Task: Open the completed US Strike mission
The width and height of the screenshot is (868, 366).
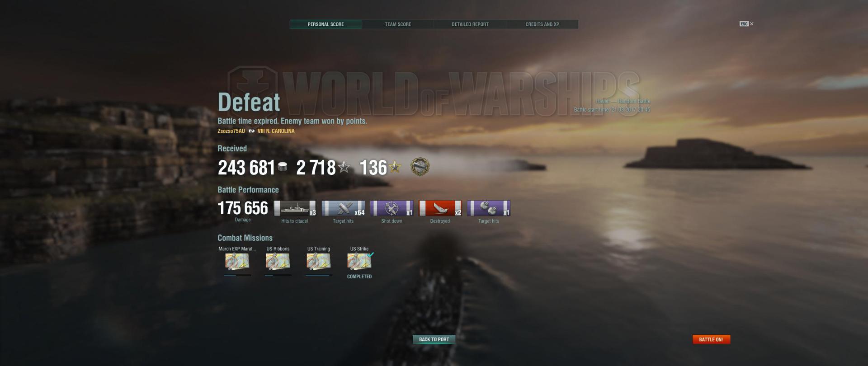Action: coord(359,262)
